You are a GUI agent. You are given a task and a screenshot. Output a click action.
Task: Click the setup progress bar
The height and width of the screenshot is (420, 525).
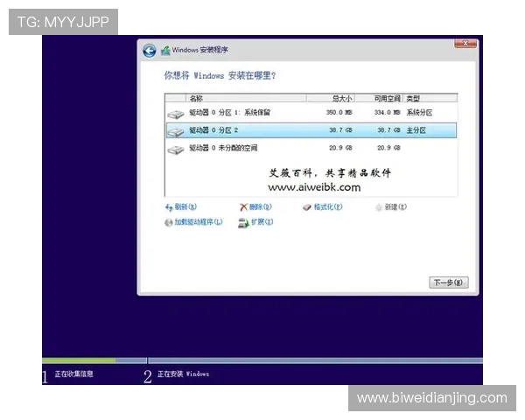pos(262,360)
